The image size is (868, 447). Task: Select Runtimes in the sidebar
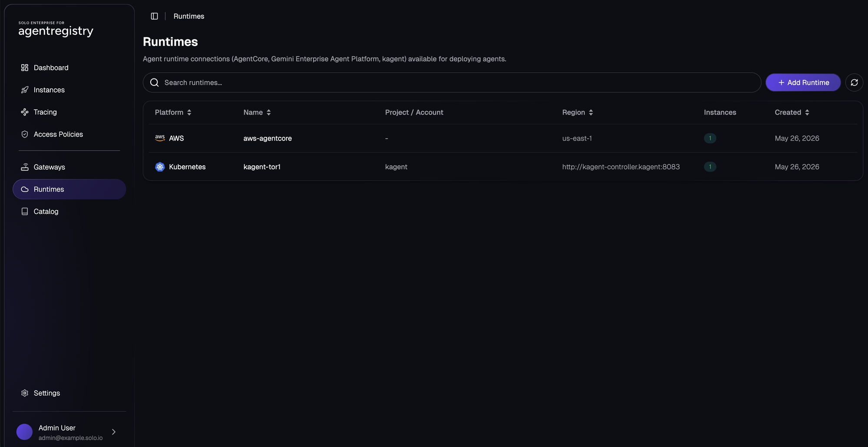69,189
